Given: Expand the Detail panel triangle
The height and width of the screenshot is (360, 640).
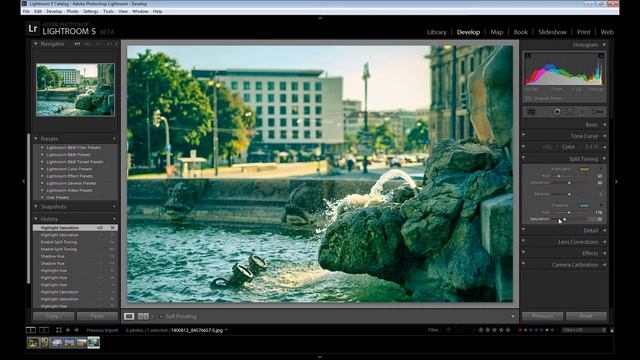Looking at the screenshot, I should (x=604, y=231).
